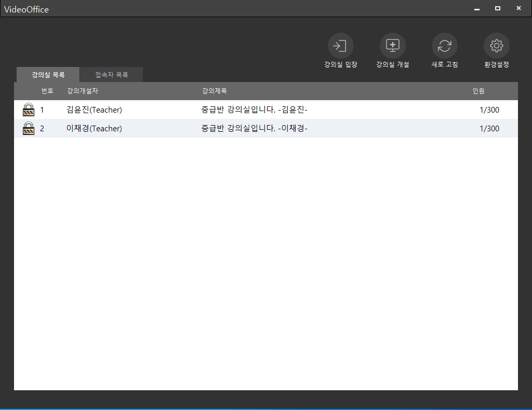This screenshot has height=410, width=532.
Task: Open a new classroom with 강의실 개설 icon
Action: [392, 46]
